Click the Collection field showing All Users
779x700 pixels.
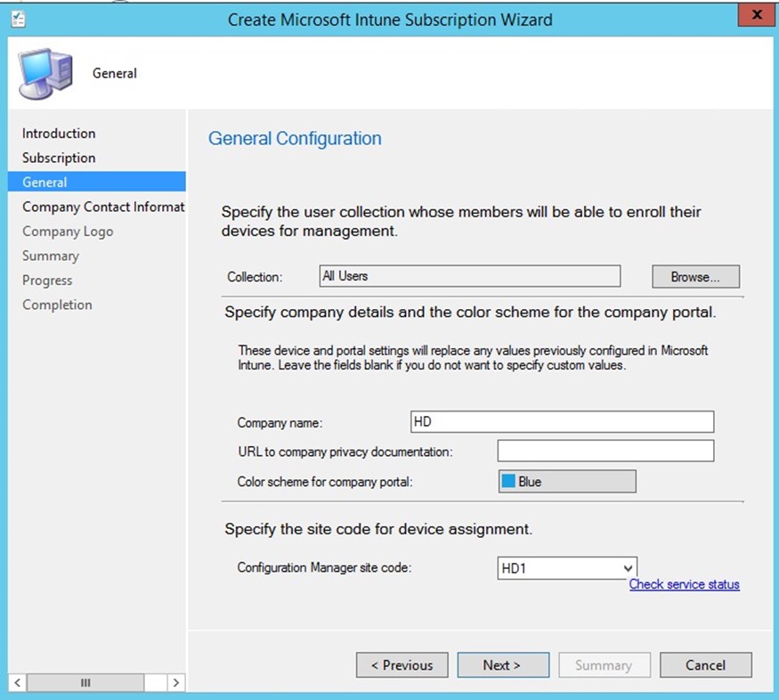(x=469, y=276)
